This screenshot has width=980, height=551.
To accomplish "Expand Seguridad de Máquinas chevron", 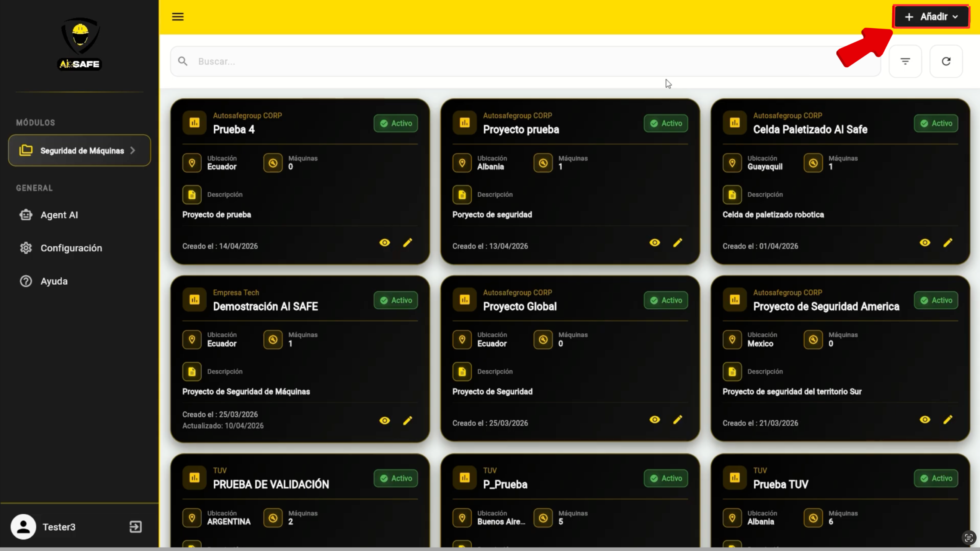I will (x=133, y=150).
